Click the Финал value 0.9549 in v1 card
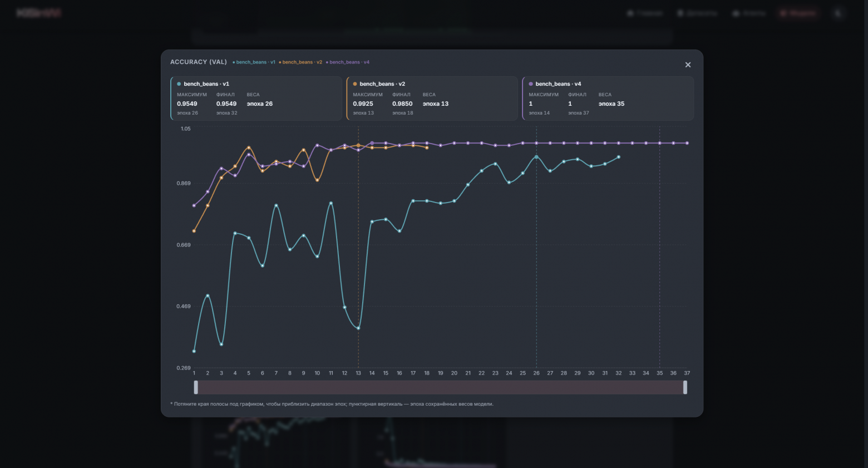Image resolution: width=868 pixels, height=468 pixels. click(x=226, y=104)
